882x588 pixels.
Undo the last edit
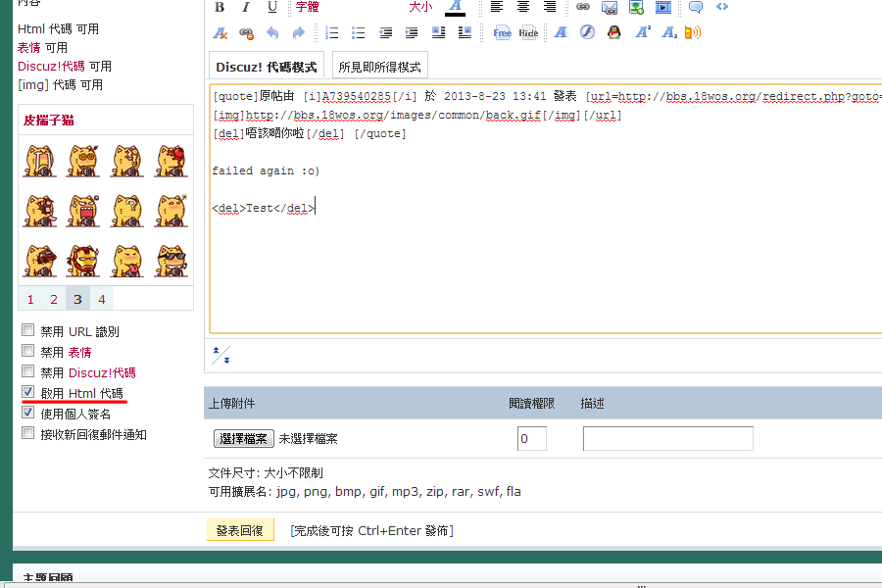(272, 32)
